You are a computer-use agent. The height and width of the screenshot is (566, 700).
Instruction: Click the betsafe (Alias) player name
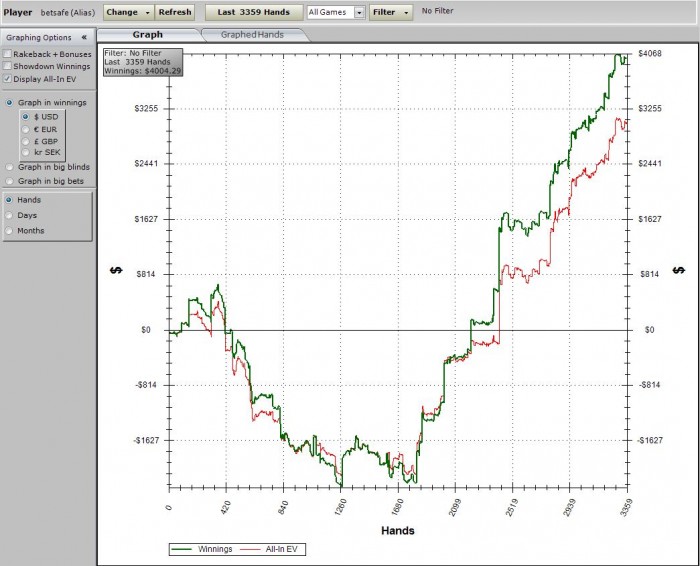tap(68, 12)
